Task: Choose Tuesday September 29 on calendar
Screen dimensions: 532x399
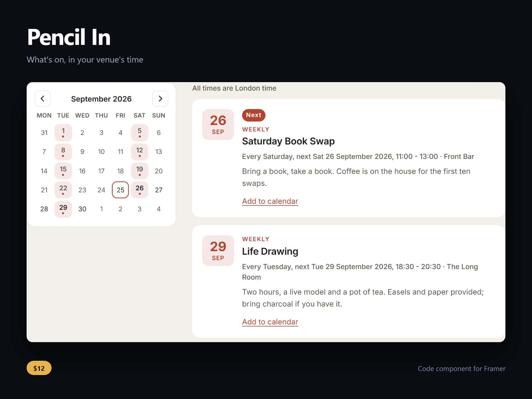Action: (x=63, y=209)
